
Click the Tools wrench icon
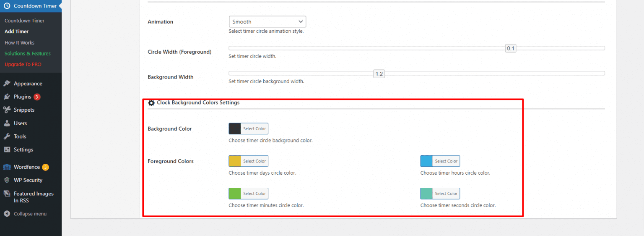coord(7,136)
